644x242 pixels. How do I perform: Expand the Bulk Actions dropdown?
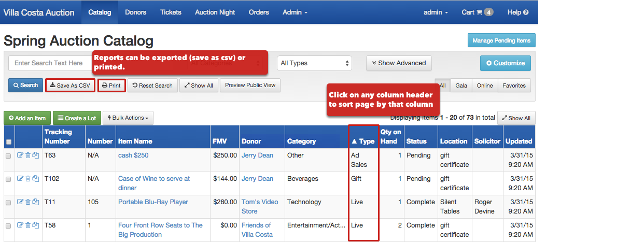[x=128, y=118]
